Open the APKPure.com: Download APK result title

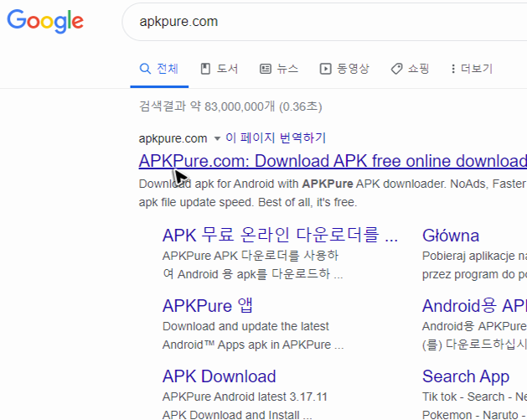[333, 161]
